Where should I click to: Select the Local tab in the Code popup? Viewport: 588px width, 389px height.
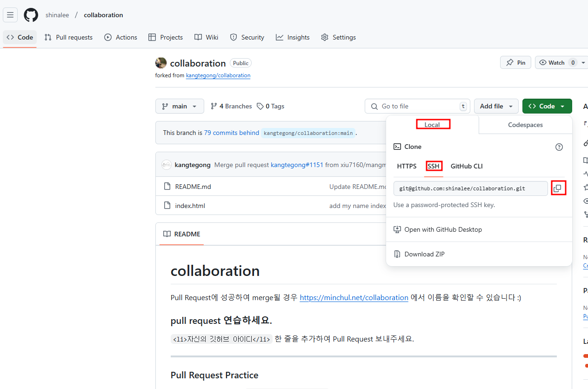coord(432,125)
